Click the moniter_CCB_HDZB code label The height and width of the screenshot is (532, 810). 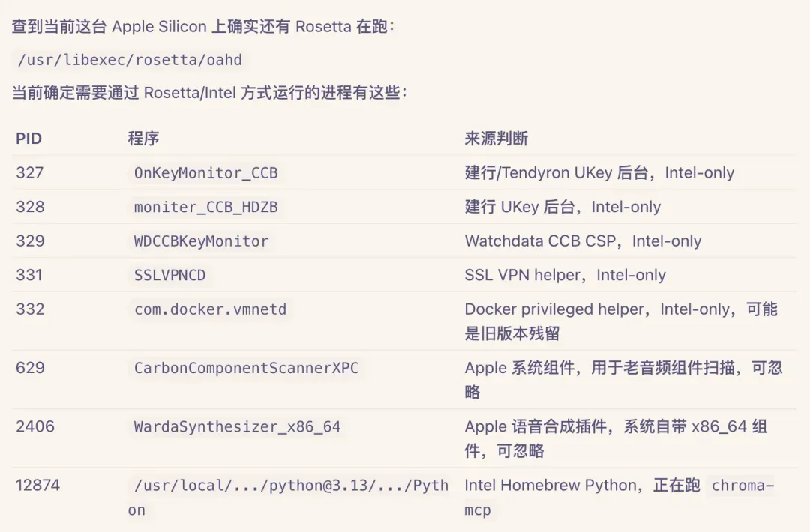click(206, 207)
